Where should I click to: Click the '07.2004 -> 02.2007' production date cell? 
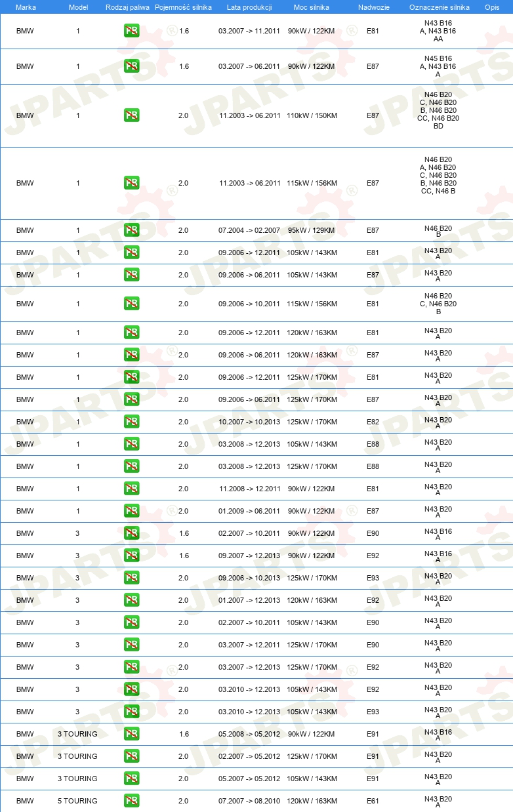pyautogui.click(x=249, y=230)
